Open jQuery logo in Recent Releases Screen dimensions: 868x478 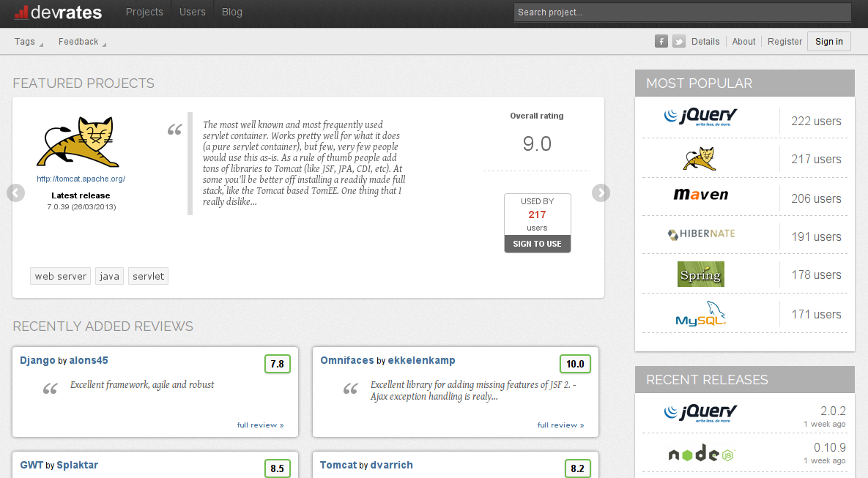[700, 413]
